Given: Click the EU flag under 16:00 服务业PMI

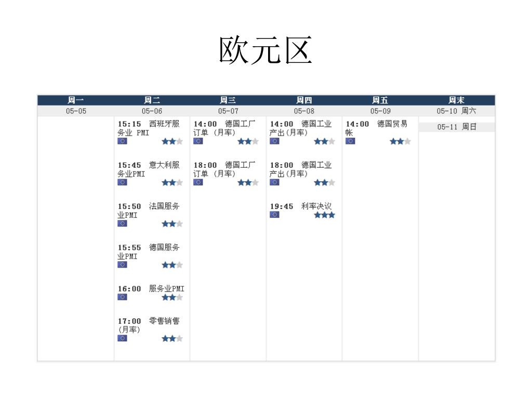Looking at the screenshot, I should pyautogui.click(x=122, y=297).
